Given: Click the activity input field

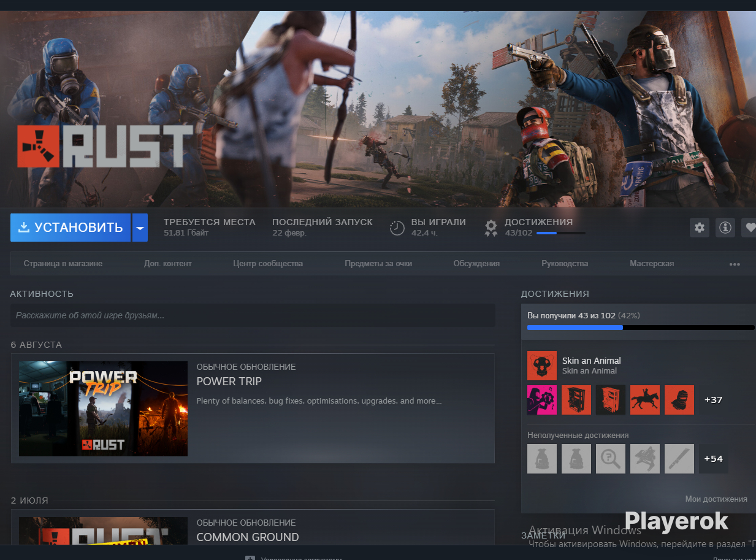Looking at the screenshot, I should (x=253, y=315).
